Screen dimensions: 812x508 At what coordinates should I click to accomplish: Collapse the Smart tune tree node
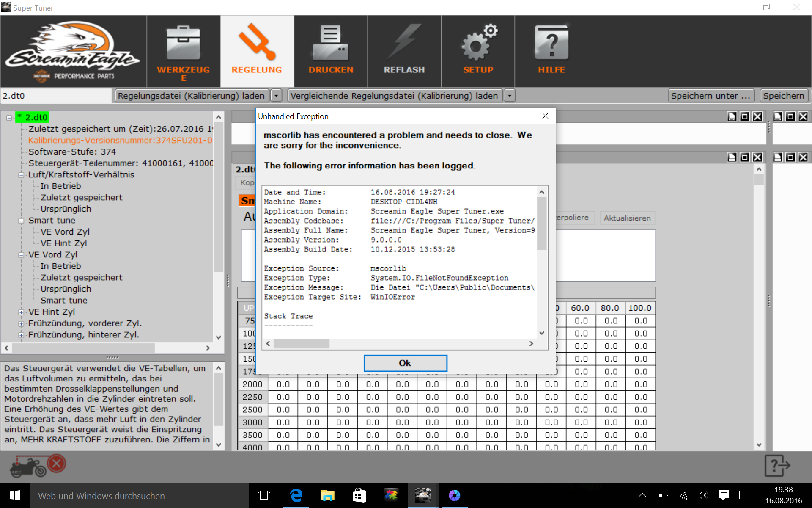(21, 221)
